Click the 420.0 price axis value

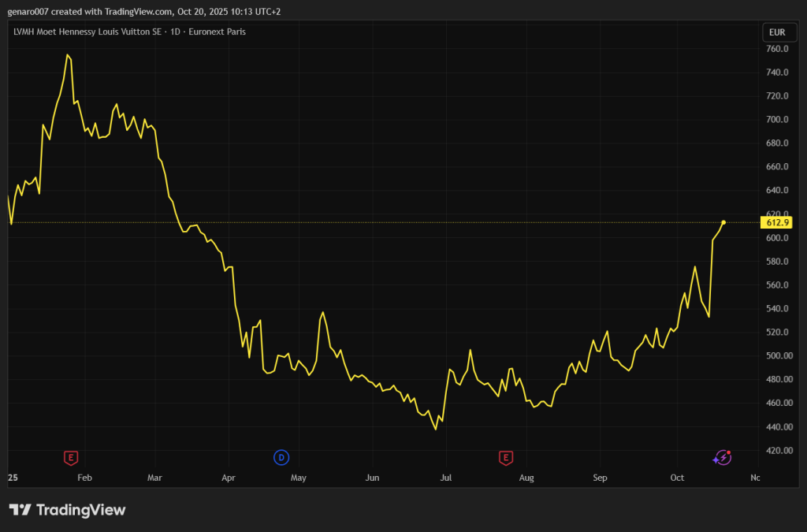click(x=777, y=451)
